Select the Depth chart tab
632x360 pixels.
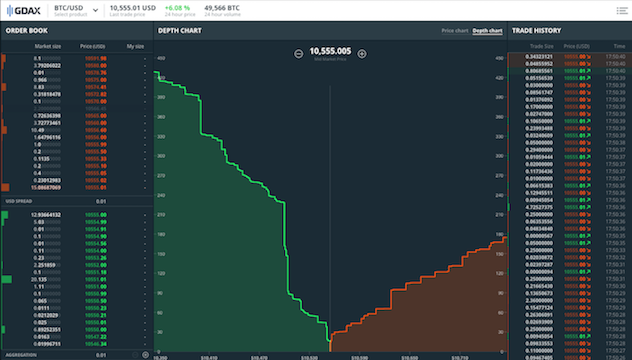click(x=487, y=31)
